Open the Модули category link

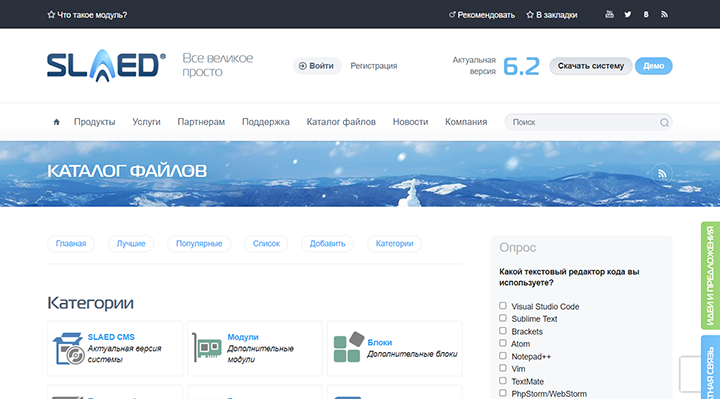(243, 337)
